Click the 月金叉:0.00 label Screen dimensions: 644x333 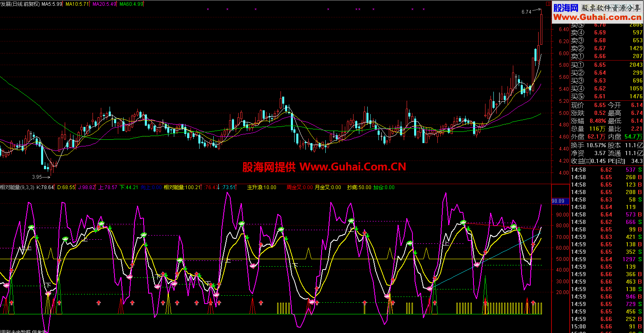pyautogui.click(x=328, y=187)
